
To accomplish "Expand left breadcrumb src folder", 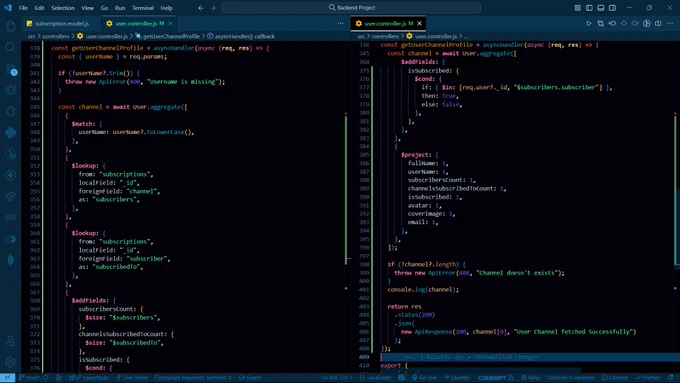I will click(x=32, y=36).
